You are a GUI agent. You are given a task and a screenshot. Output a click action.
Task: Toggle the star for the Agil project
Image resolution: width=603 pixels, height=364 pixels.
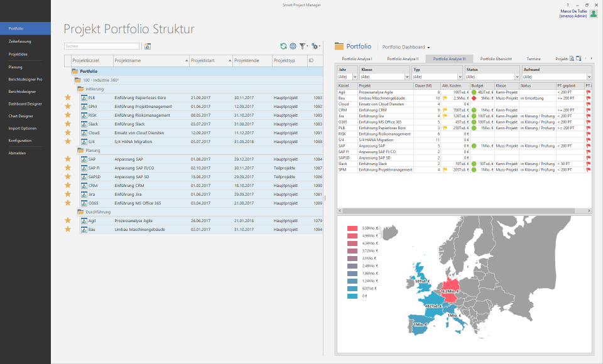tap(68, 220)
